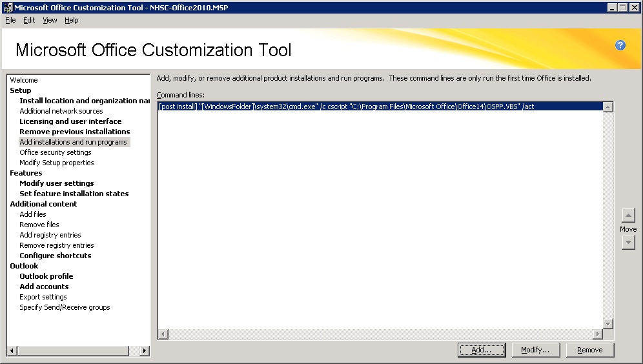
Task: Click the blue help question mark icon
Action: click(x=620, y=45)
